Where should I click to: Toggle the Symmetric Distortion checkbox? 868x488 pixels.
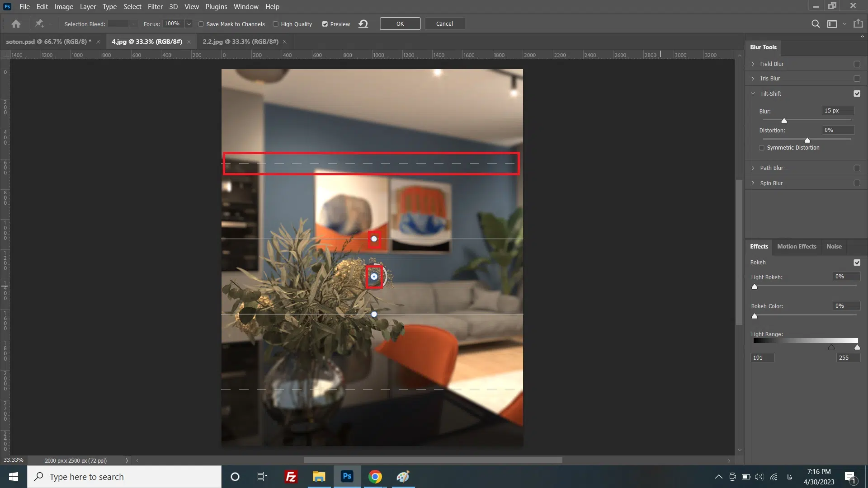[x=762, y=148]
